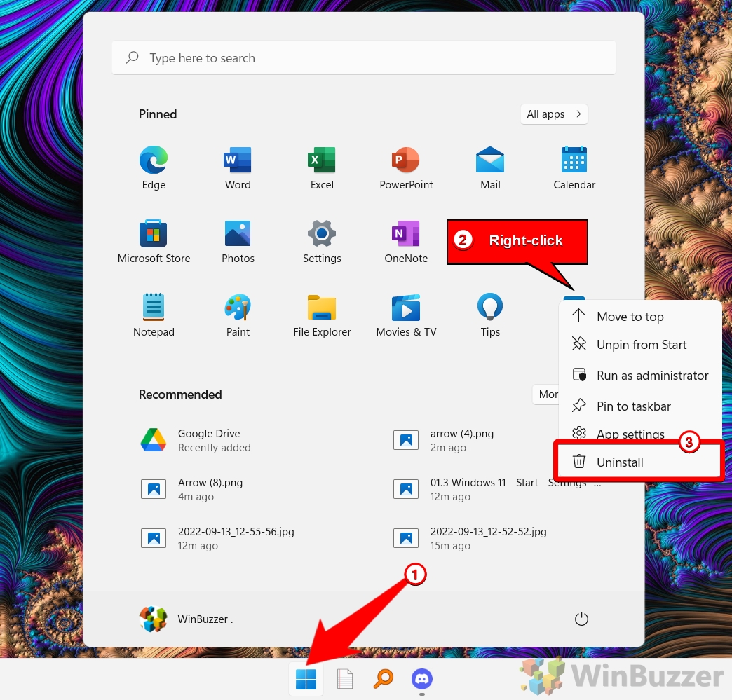Click Uninstall in the context menu
This screenshot has height=700, width=732.
pos(639,462)
